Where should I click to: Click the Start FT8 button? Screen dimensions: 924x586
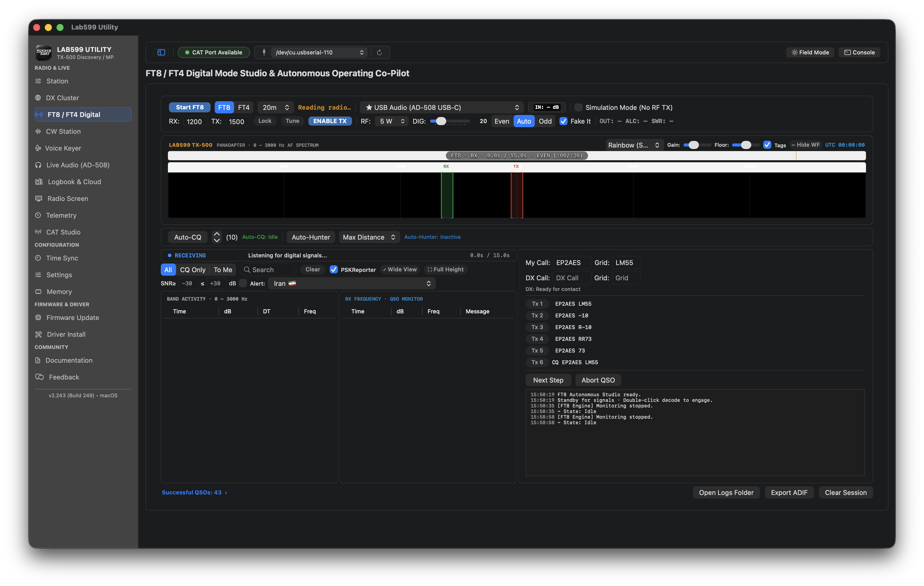190,107
